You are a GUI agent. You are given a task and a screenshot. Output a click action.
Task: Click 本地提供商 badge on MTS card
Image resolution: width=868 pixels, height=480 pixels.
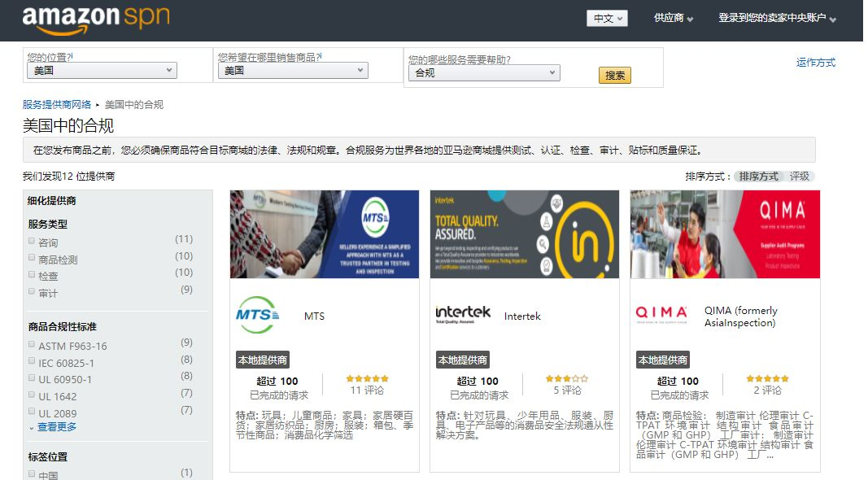coord(263,360)
